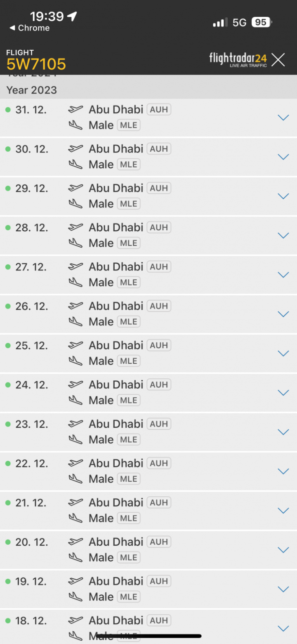The image size is (297, 644).
Task: Close the flight history panel
Action: [278, 60]
